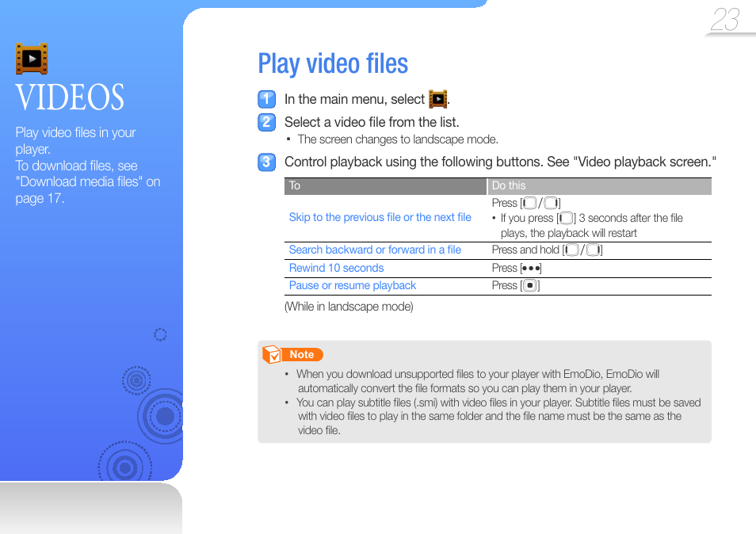The image size is (756, 534).
Task: Click 'Play video files in your player.' sidebar text
Action: pos(76,141)
